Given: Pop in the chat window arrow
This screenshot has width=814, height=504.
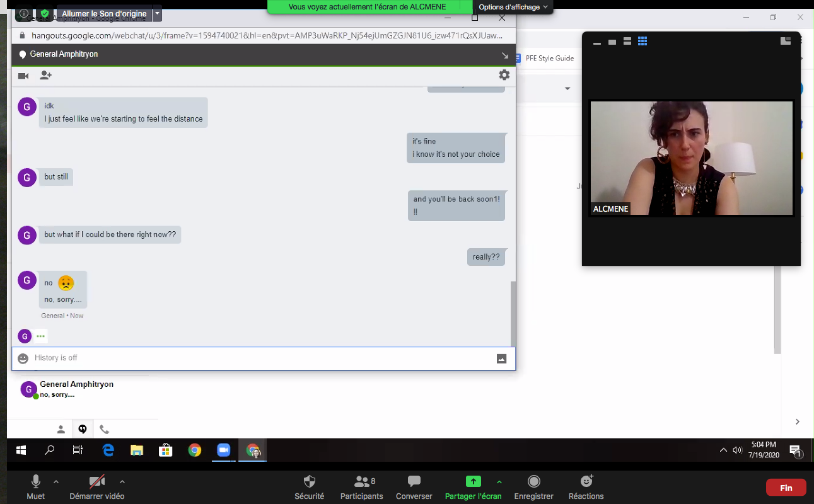Looking at the screenshot, I should pyautogui.click(x=504, y=55).
